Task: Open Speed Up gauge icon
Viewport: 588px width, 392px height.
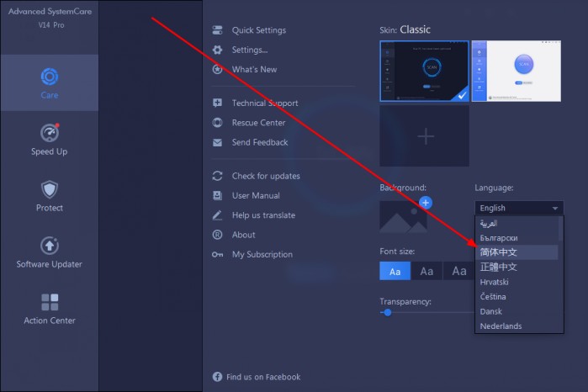Action: pyautogui.click(x=50, y=132)
